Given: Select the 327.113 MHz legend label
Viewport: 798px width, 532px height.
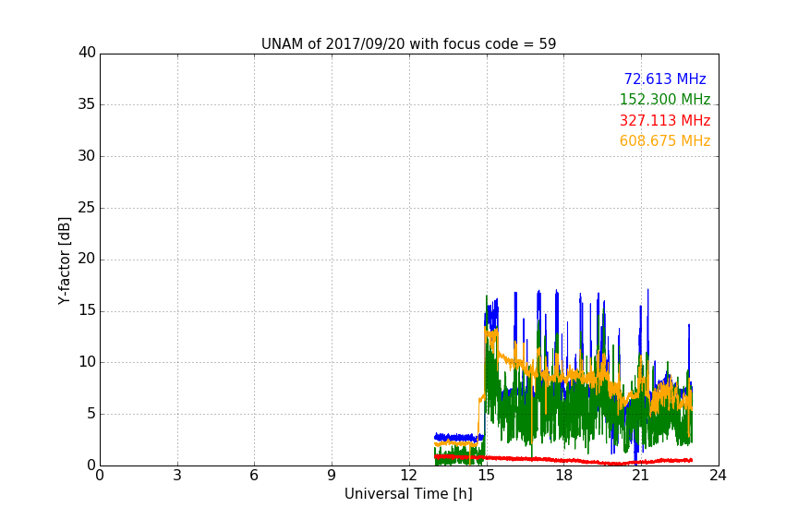Looking at the screenshot, I should tap(665, 121).
